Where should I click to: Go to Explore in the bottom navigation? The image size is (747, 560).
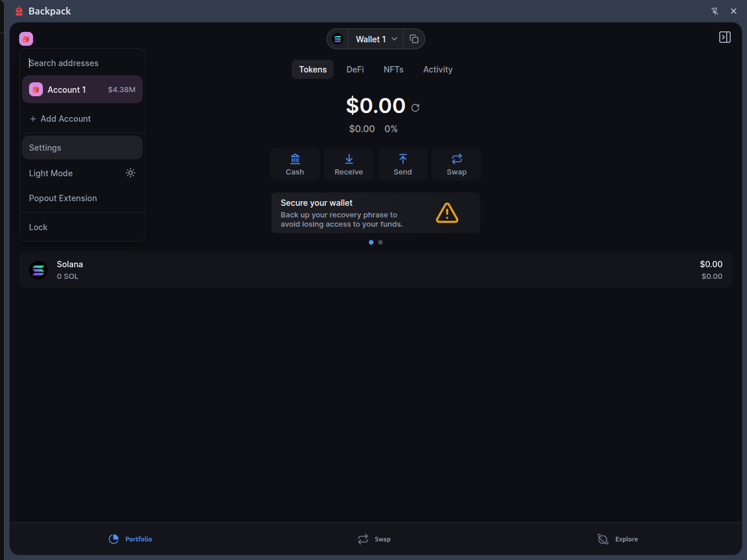point(618,539)
